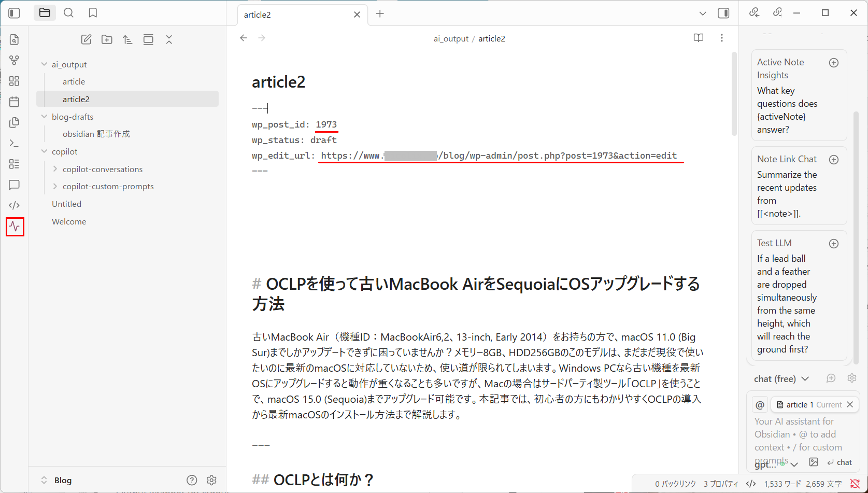Open the search pane
This screenshot has width=868, height=493.
coord(68,13)
